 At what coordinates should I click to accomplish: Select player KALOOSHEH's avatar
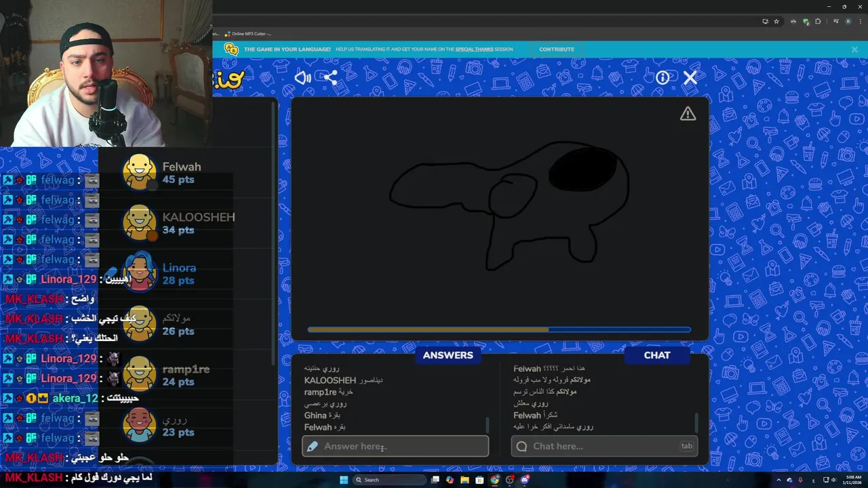tap(139, 223)
